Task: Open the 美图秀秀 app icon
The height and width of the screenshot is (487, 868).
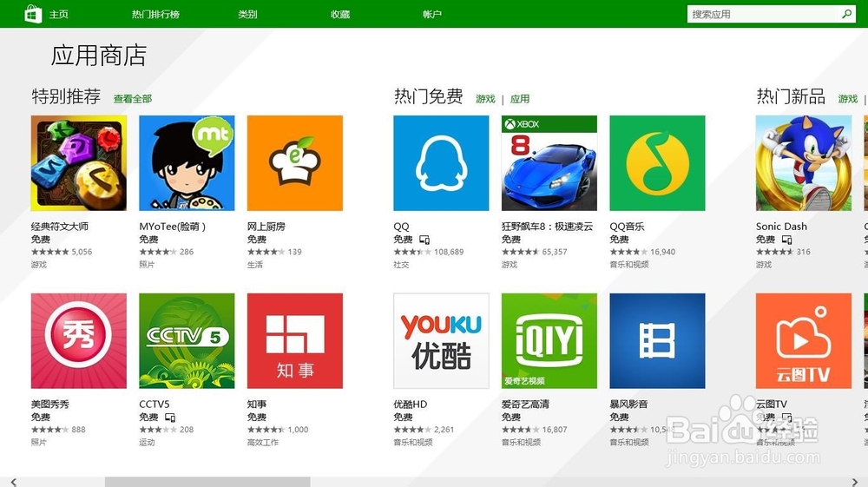Action: [x=79, y=341]
